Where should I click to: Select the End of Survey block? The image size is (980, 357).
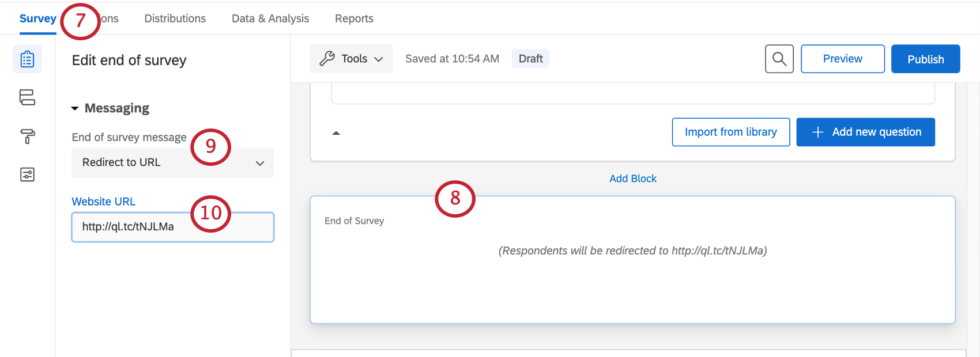pos(632,276)
